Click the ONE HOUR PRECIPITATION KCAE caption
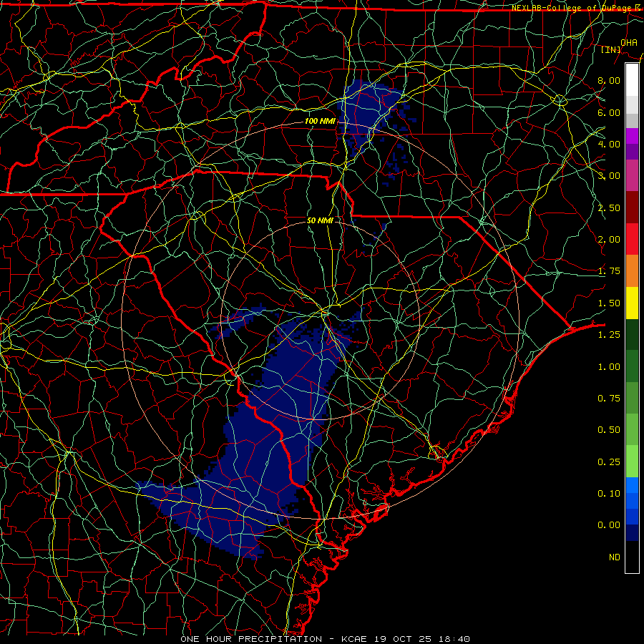This screenshot has height=644, width=644. (325, 639)
